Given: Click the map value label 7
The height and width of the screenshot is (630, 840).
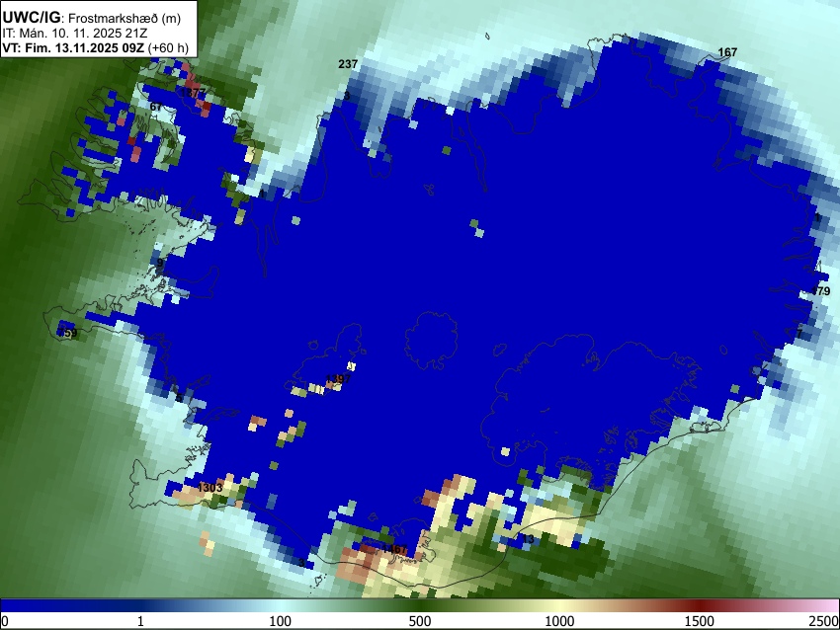Looking at the screenshot, I should (x=799, y=334).
